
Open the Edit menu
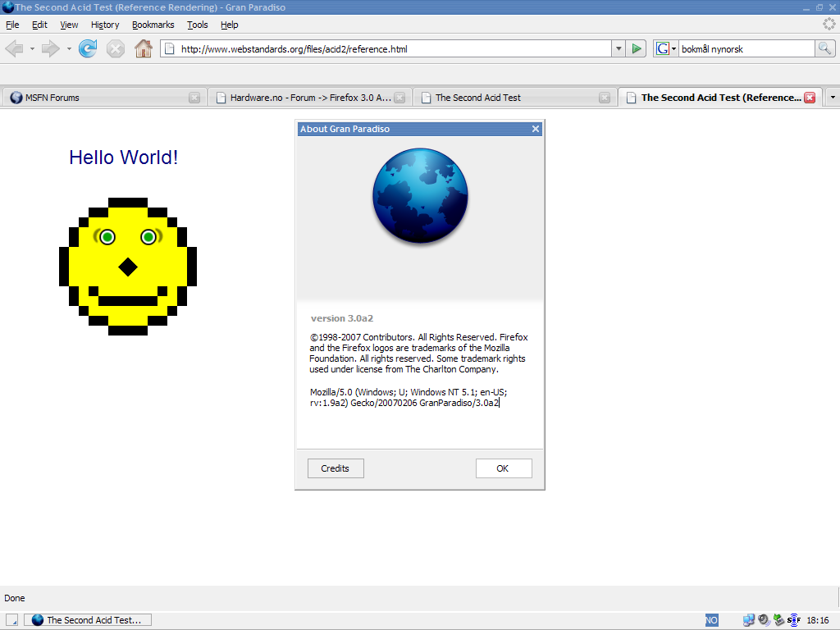(x=39, y=25)
